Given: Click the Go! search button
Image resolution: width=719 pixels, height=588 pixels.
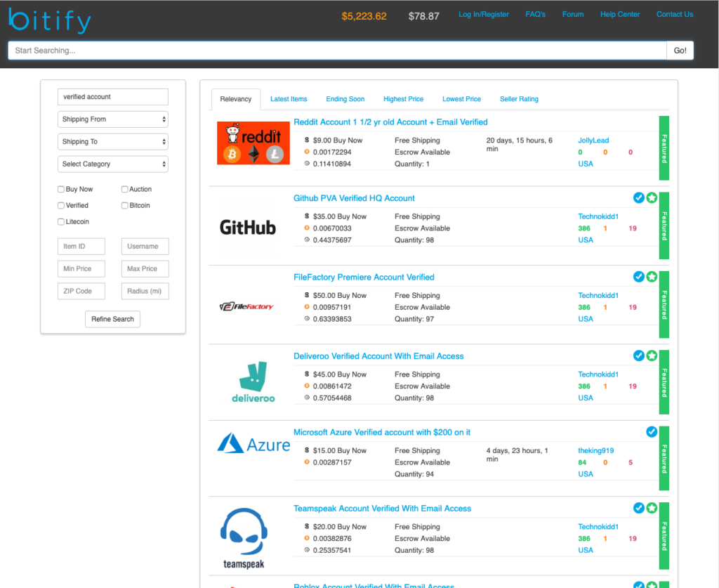Looking at the screenshot, I should click(680, 51).
